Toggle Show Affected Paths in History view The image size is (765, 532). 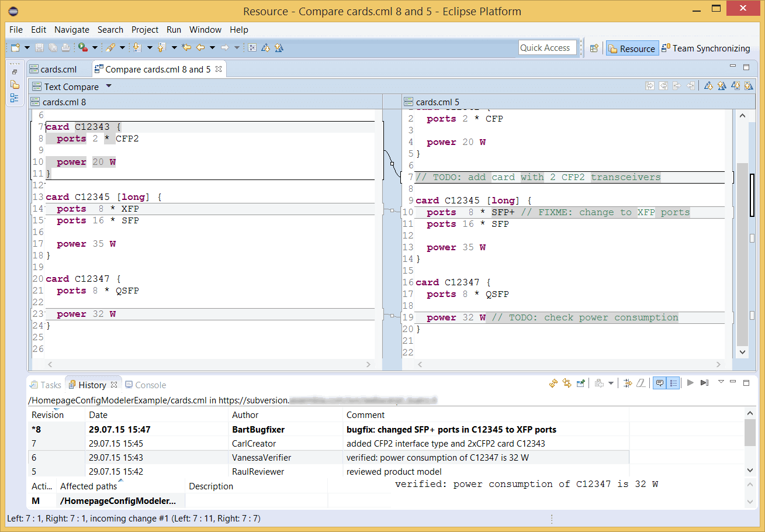pos(673,383)
